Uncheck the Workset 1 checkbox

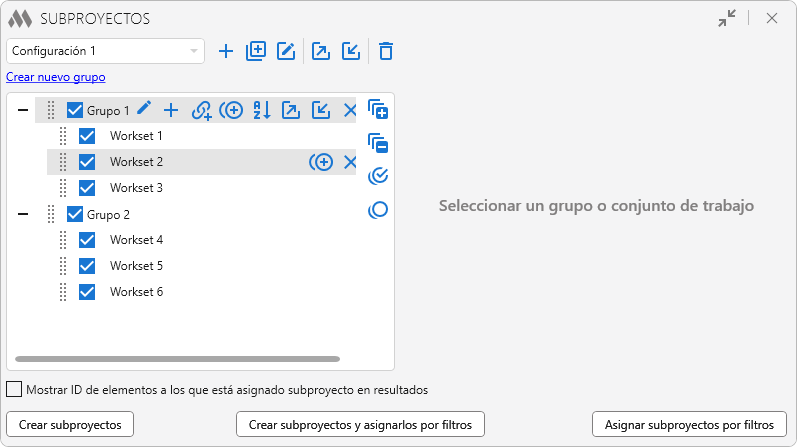[x=87, y=136]
